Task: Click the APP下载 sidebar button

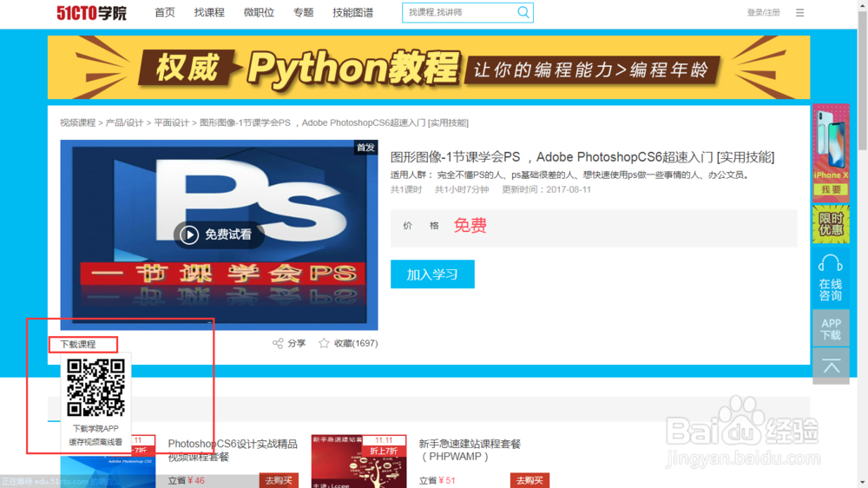Action: 831,329
